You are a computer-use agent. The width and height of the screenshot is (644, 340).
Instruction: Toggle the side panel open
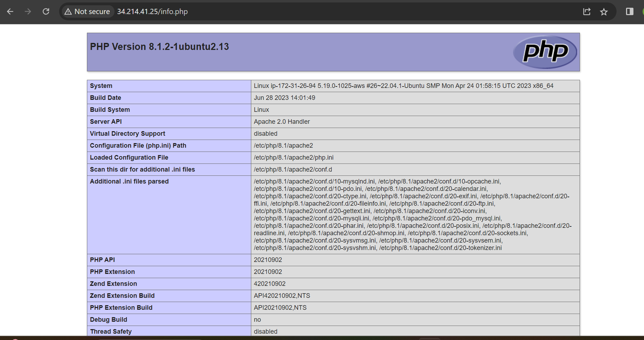(x=630, y=11)
